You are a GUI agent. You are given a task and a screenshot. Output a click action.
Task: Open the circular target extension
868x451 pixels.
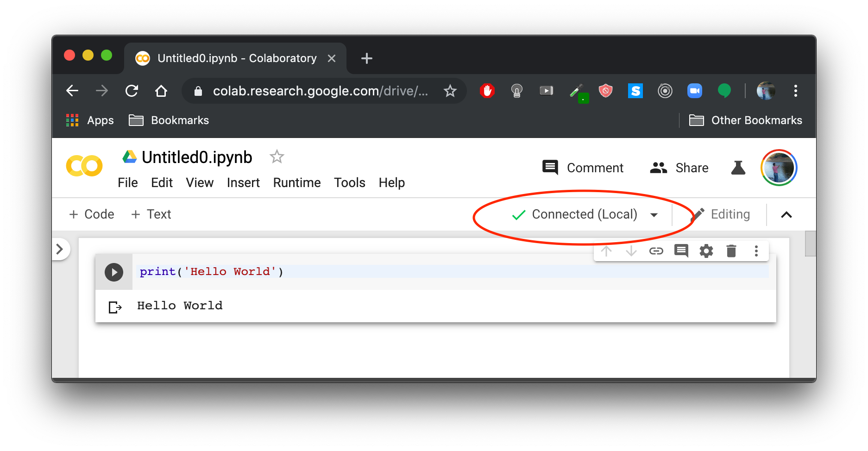point(665,91)
